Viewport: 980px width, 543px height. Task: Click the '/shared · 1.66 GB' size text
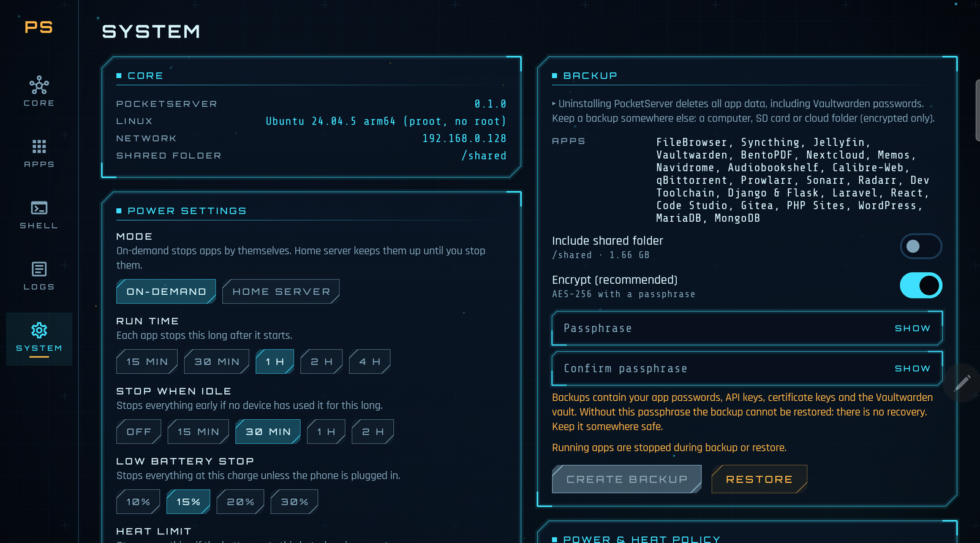tap(601, 255)
